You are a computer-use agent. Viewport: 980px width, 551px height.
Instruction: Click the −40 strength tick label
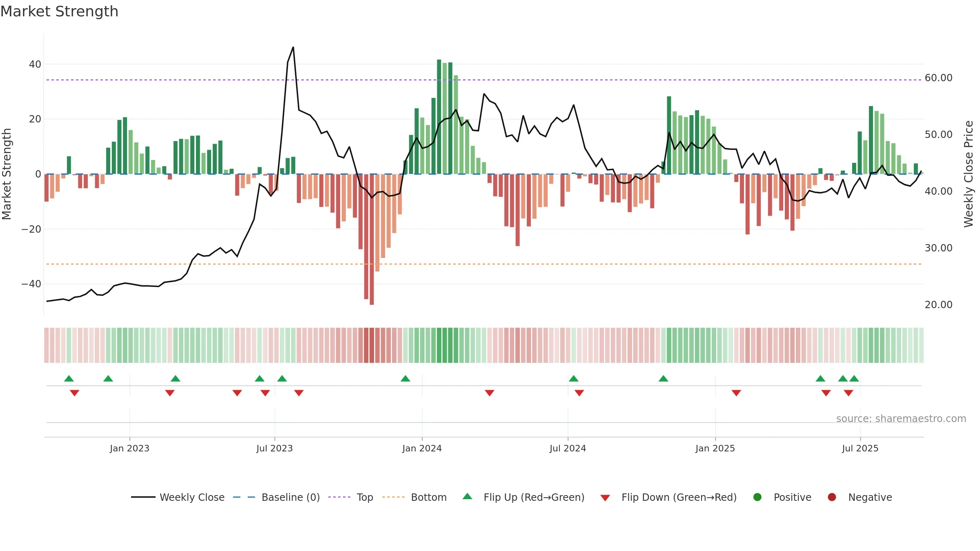click(31, 284)
